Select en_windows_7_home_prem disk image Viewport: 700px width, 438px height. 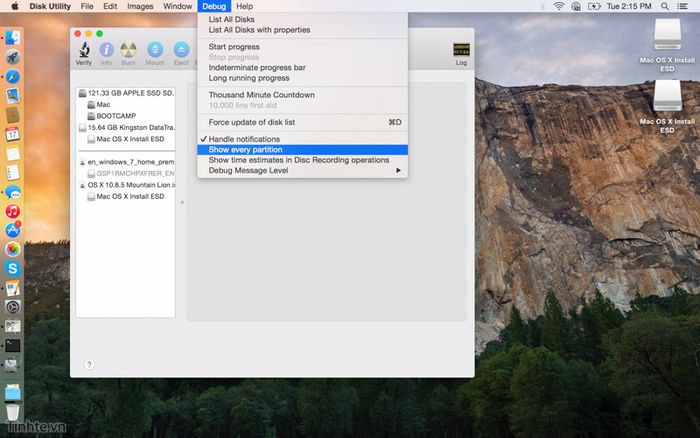(126, 162)
